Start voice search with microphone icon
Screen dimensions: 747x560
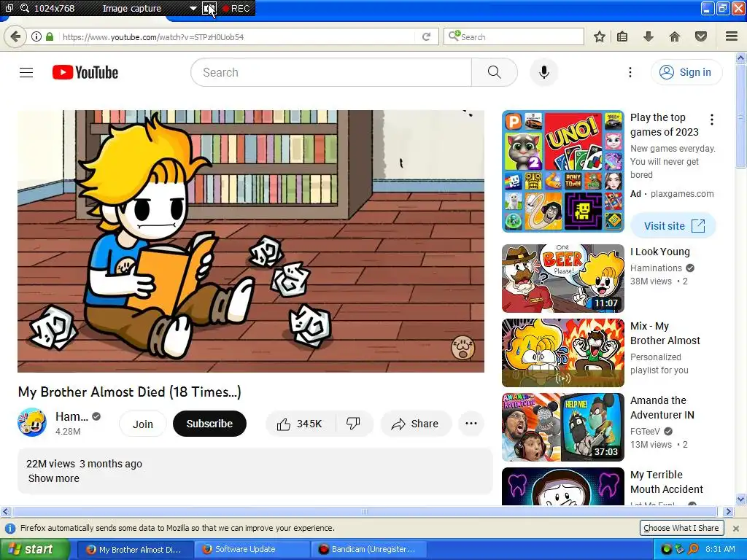(x=543, y=72)
